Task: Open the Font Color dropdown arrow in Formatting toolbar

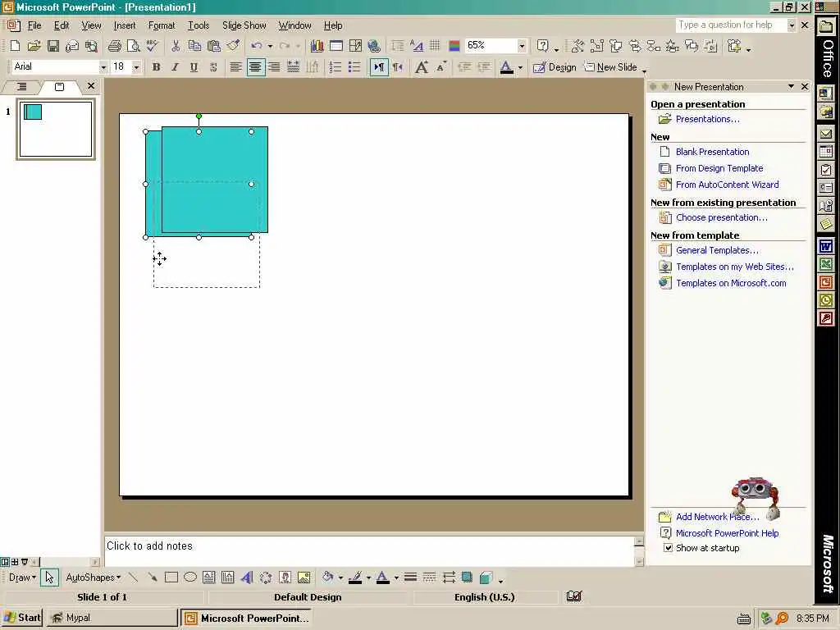Action: click(x=520, y=67)
